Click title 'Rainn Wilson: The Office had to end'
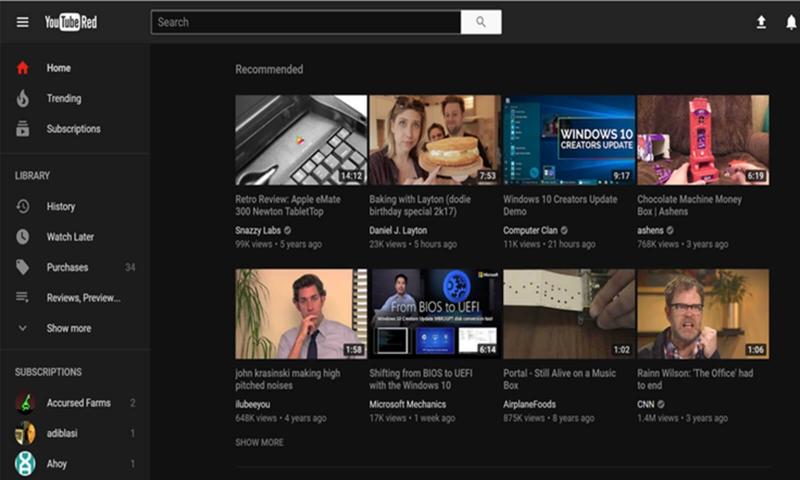The width and height of the screenshot is (800, 480). pos(695,379)
